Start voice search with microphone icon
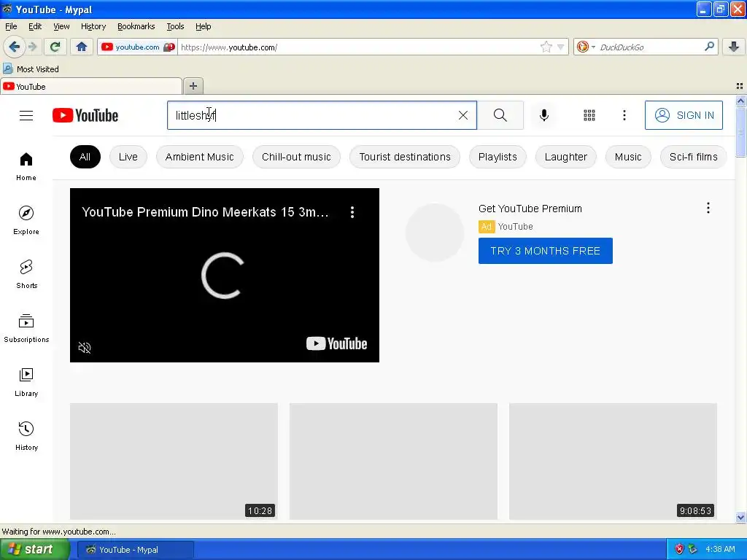 point(544,115)
